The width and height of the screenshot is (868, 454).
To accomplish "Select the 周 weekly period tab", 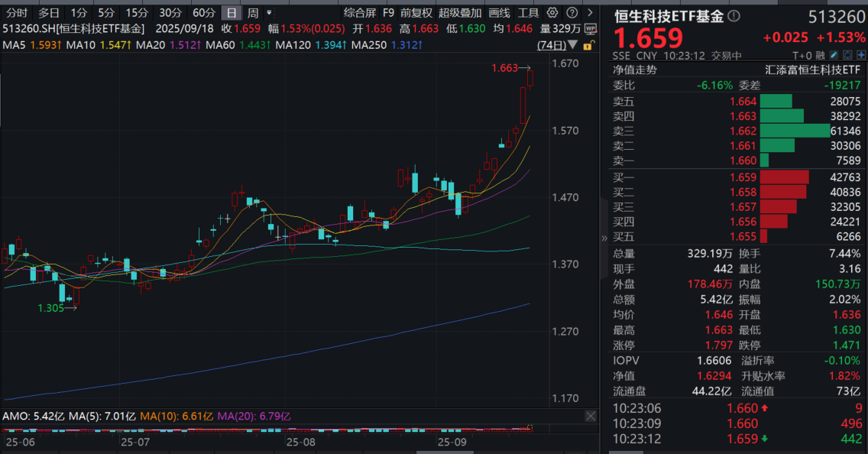I will (252, 12).
